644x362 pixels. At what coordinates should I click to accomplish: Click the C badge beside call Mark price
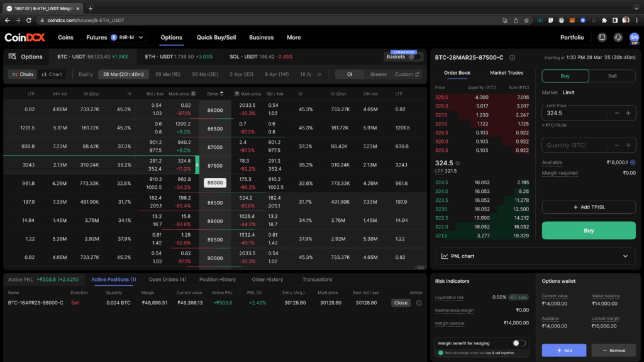point(194,94)
